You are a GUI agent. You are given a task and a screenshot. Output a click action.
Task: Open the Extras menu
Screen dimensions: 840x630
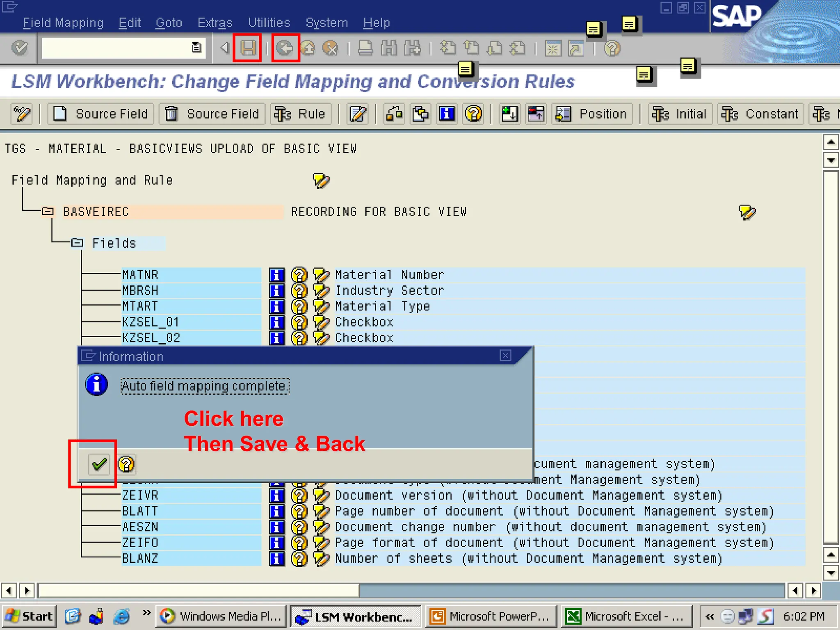pyautogui.click(x=215, y=23)
